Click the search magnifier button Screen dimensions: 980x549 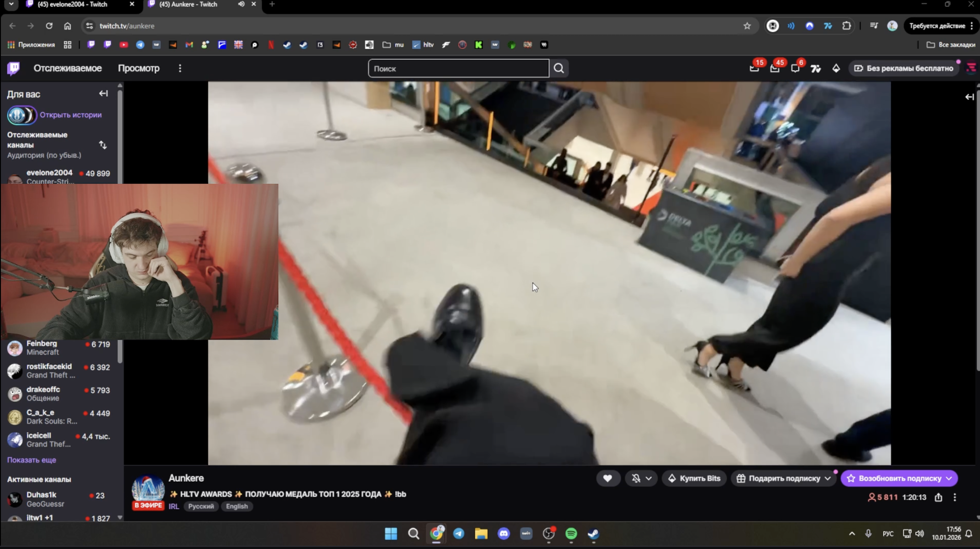559,68
